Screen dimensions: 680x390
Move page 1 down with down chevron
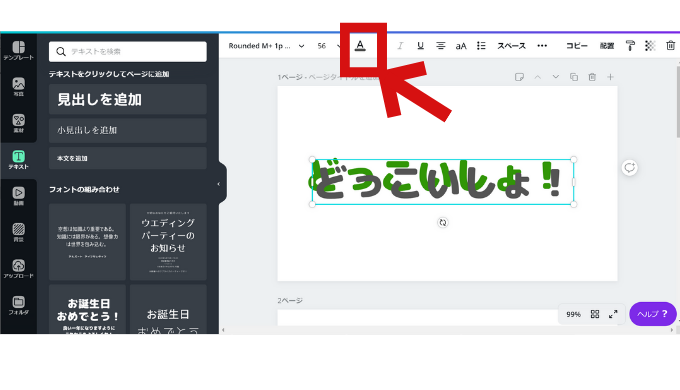(556, 77)
